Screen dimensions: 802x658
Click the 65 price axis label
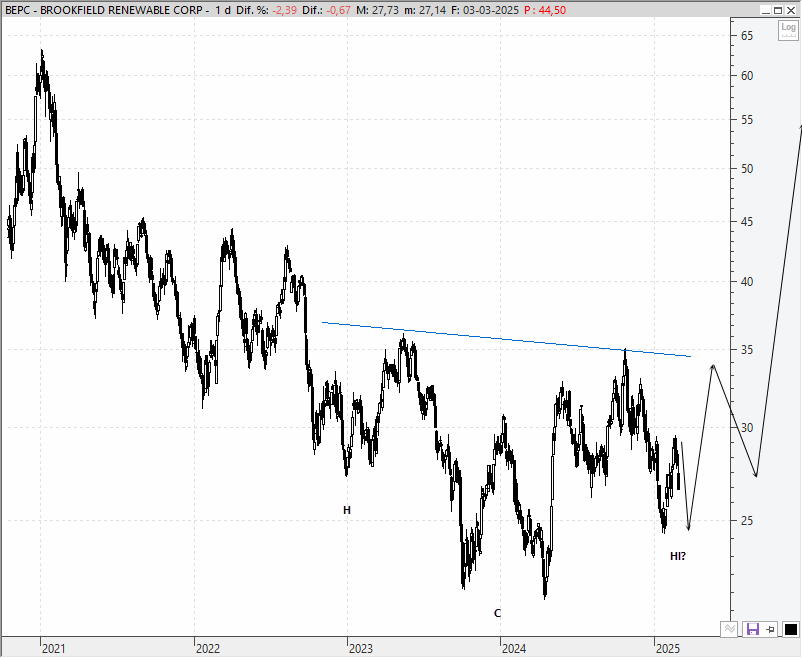(x=747, y=35)
